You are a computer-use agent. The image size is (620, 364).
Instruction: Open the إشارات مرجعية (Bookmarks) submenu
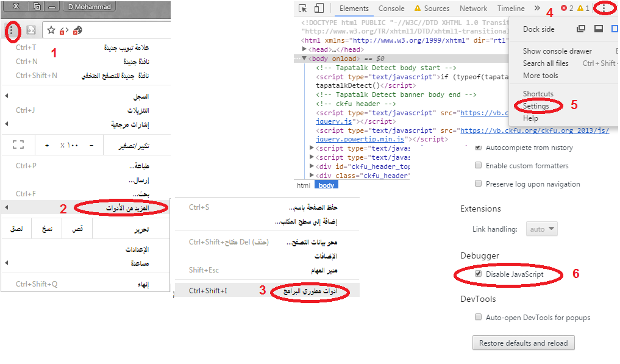pos(86,124)
